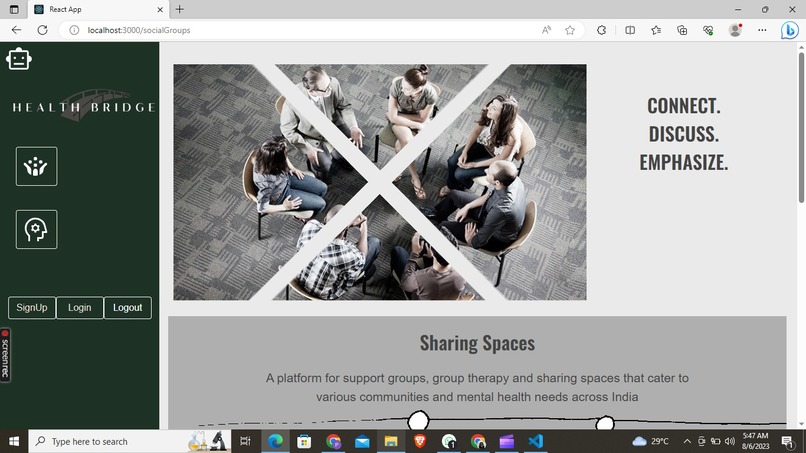
Task: Open the Bing Copilot sidebar icon
Action: 790,30
